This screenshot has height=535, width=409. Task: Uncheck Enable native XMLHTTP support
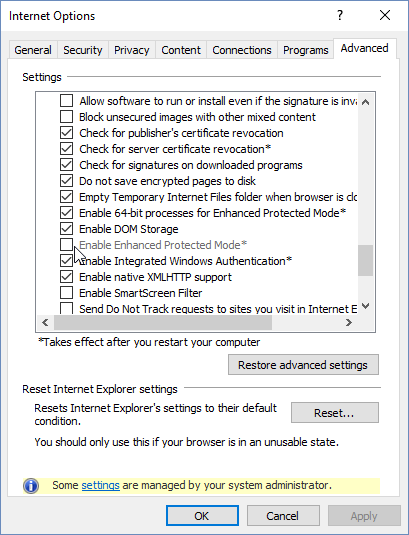click(66, 277)
